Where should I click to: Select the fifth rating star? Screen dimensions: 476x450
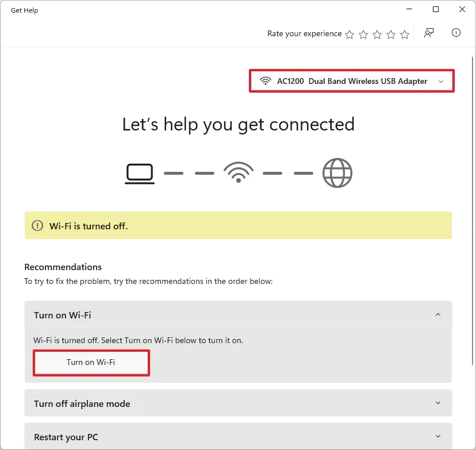[405, 34]
